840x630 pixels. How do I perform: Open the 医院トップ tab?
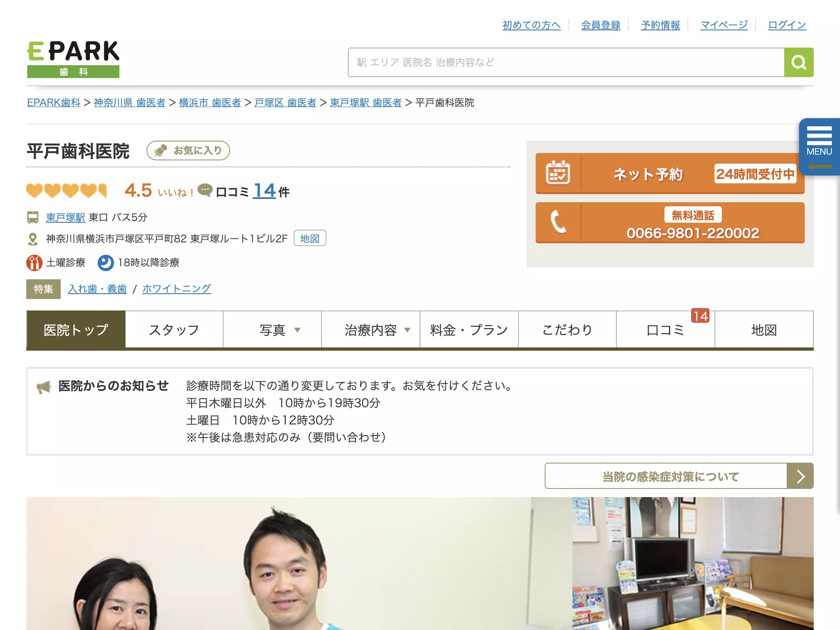tap(76, 329)
